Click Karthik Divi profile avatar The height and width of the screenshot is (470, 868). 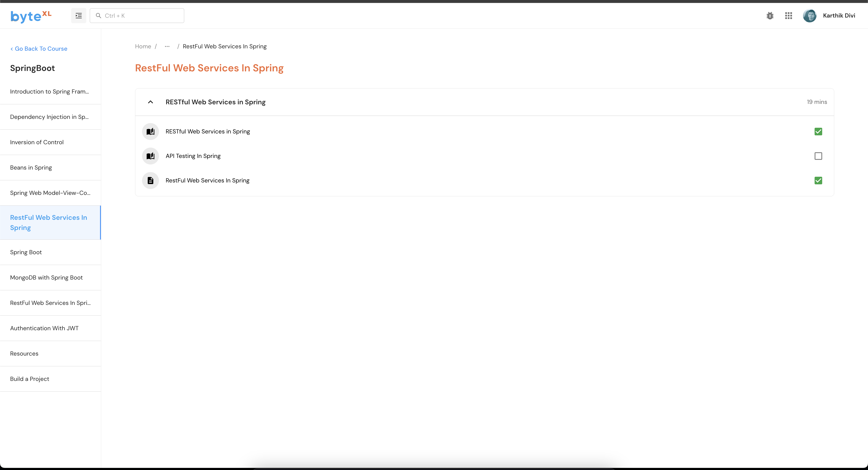point(809,15)
